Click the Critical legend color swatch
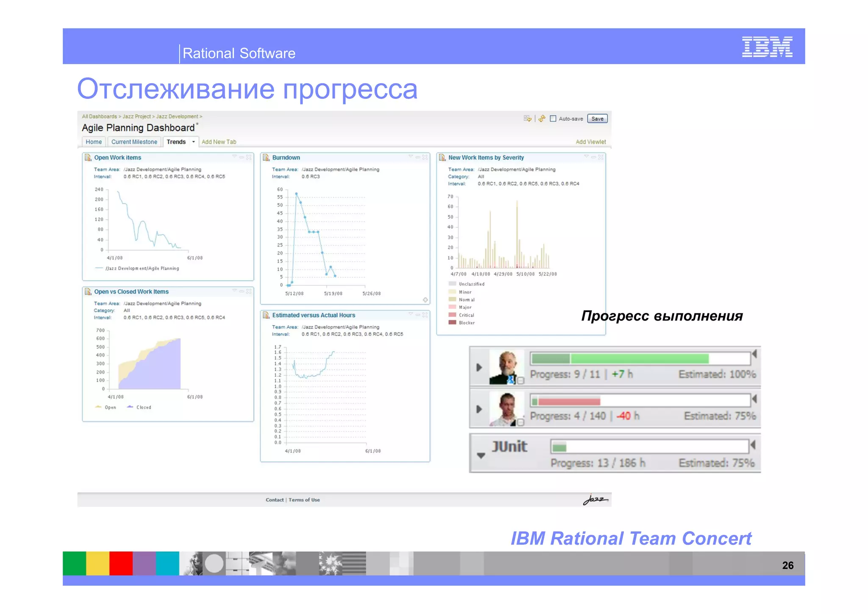Viewport: 868px width, 614px height. tap(452, 315)
